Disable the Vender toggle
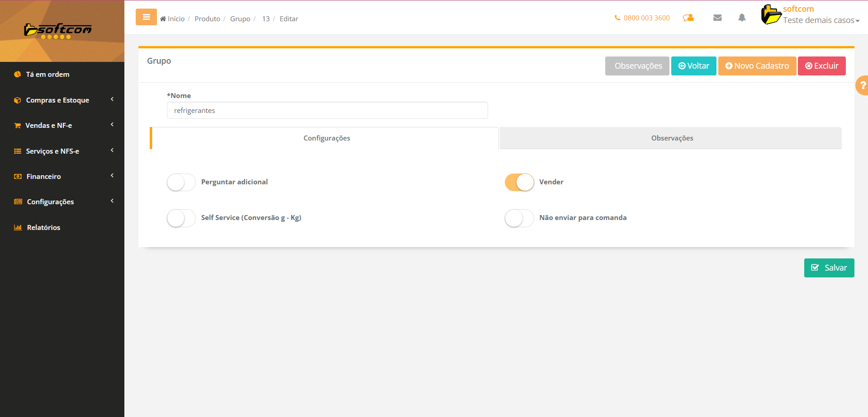 tap(519, 183)
